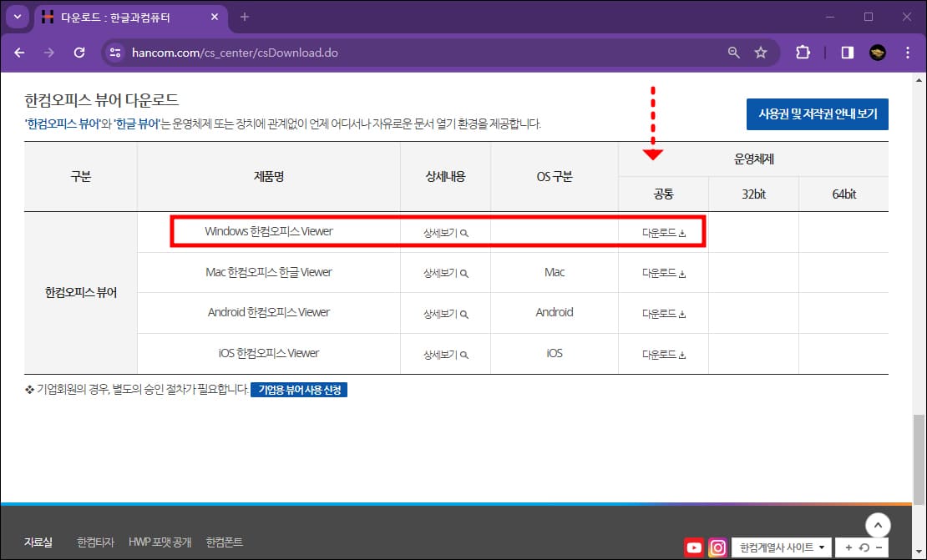Open the browser extensions puzzle icon

click(803, 52)
